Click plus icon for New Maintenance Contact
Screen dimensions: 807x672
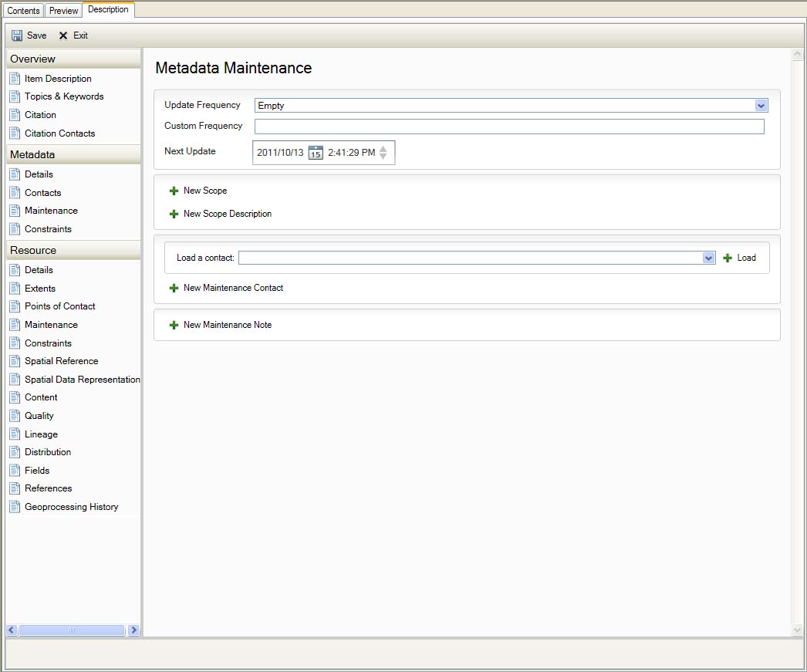click(x=174, y=288)
